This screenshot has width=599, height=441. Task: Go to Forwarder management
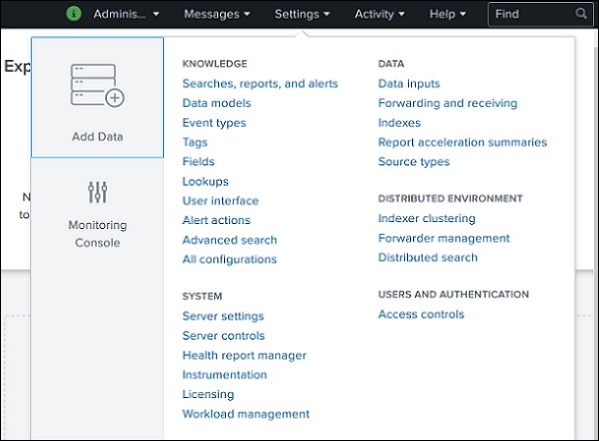[444, 238]
